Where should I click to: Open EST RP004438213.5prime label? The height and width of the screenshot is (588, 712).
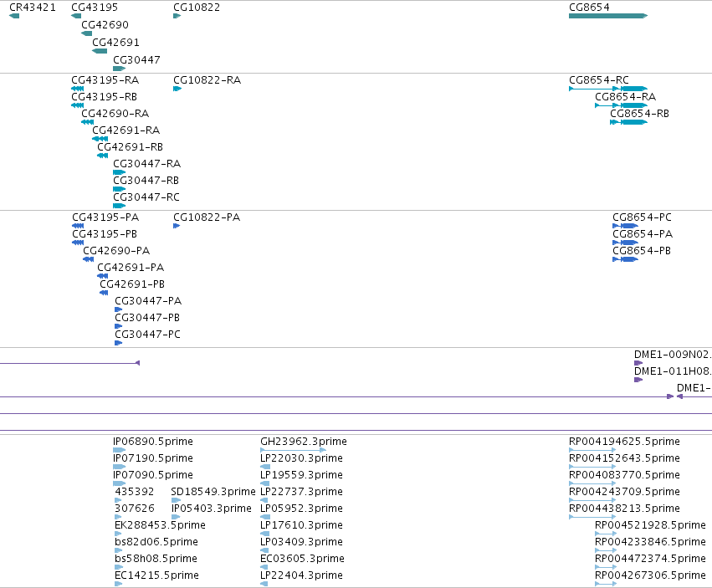pyautogui.click(x=625, y=508)
